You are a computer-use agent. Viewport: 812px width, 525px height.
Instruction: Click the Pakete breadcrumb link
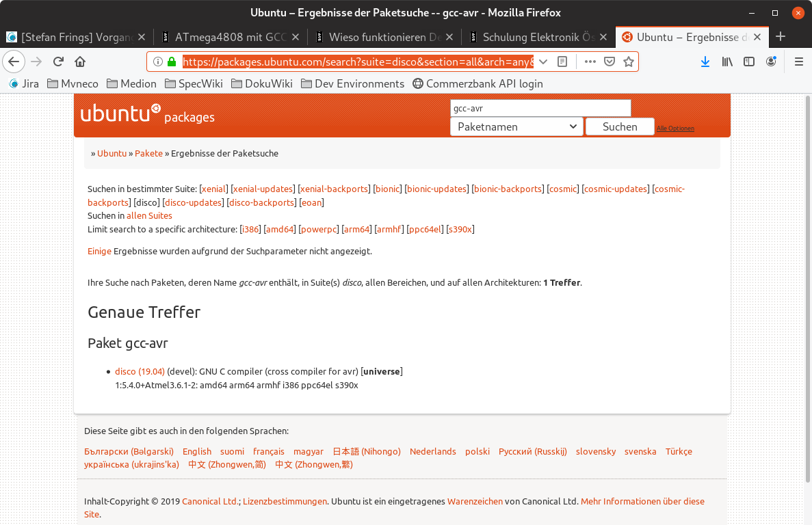148,154
